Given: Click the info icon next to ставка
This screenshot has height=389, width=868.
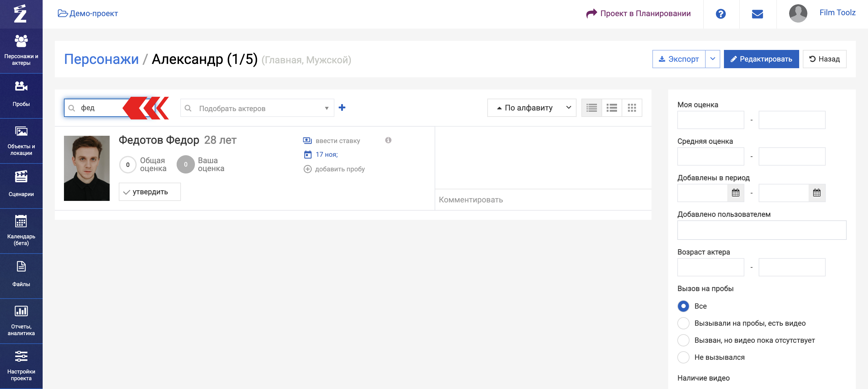Looking at the screenshot, I should 388,140.
